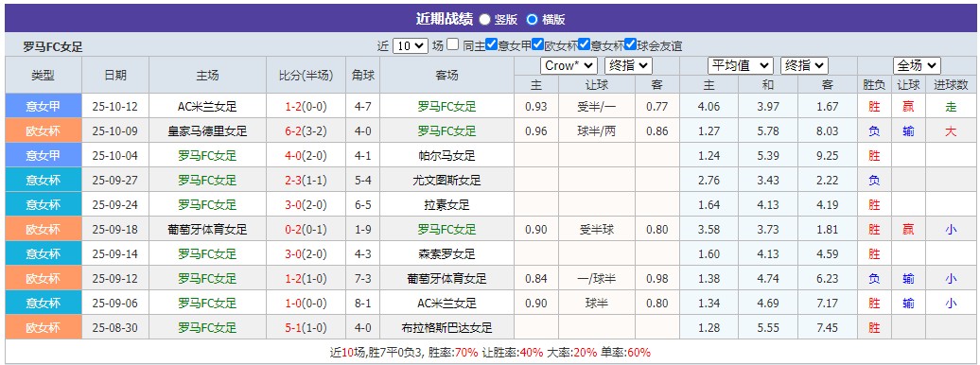Screen dimensions: 980x365
Task: Click 葡萄牙体育女足 home team on 25-09-18
Action: tap(207, 230)
